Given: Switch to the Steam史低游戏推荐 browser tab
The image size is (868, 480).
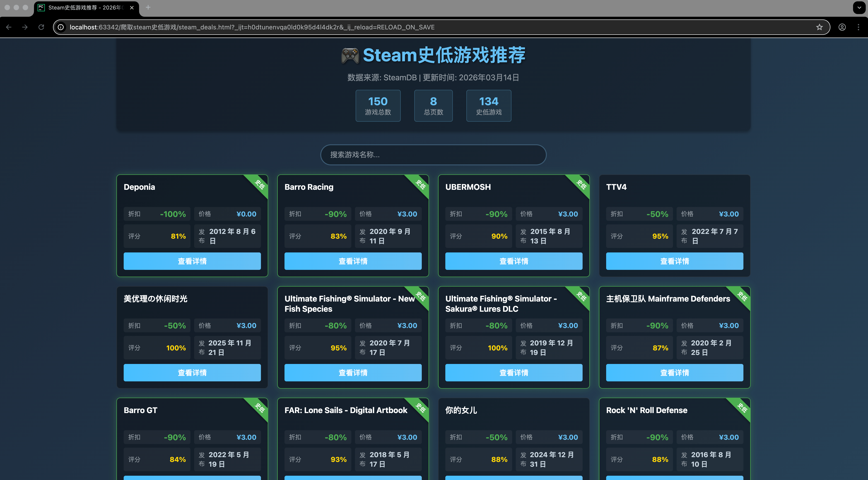Looking at the screenshot, I should (x=84, y=7).
